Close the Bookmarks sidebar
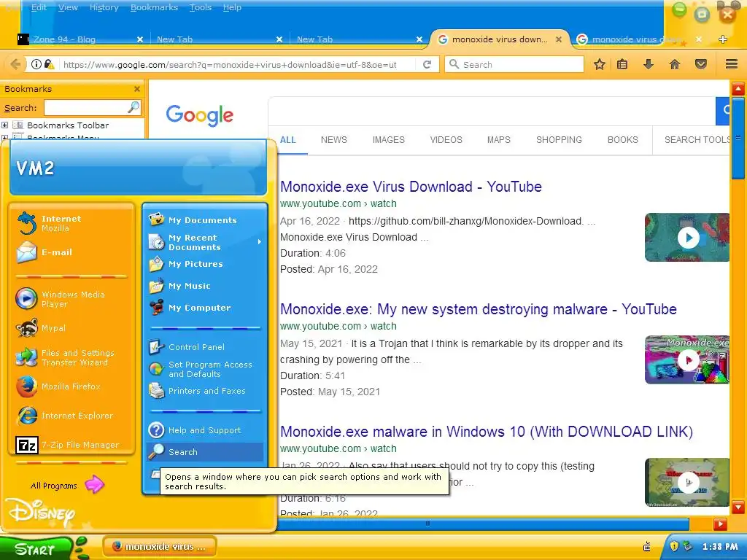Screen dimensions: 747x560 (137, 89)
